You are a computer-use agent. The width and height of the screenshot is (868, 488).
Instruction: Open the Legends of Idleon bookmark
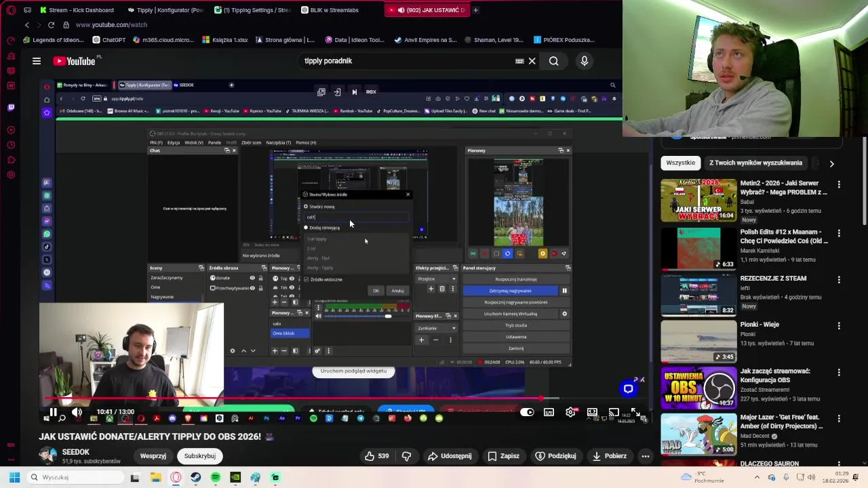tap(54, 40)
